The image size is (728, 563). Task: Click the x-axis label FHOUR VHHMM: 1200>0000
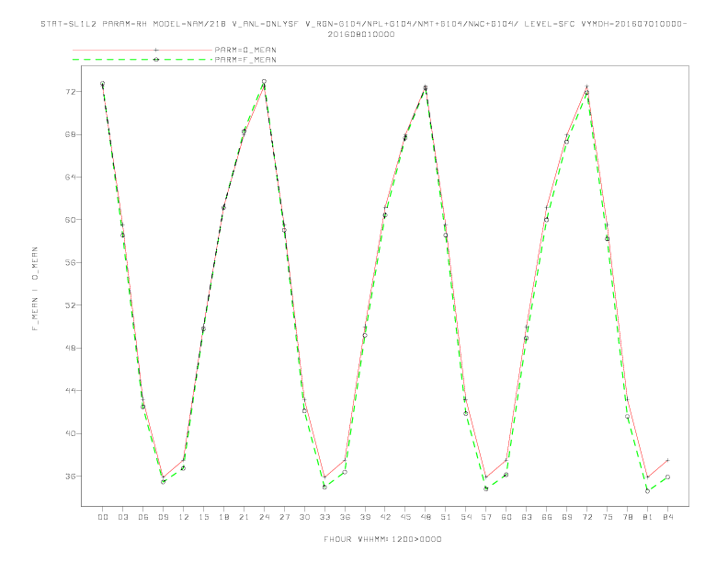[x=382, y=539]
